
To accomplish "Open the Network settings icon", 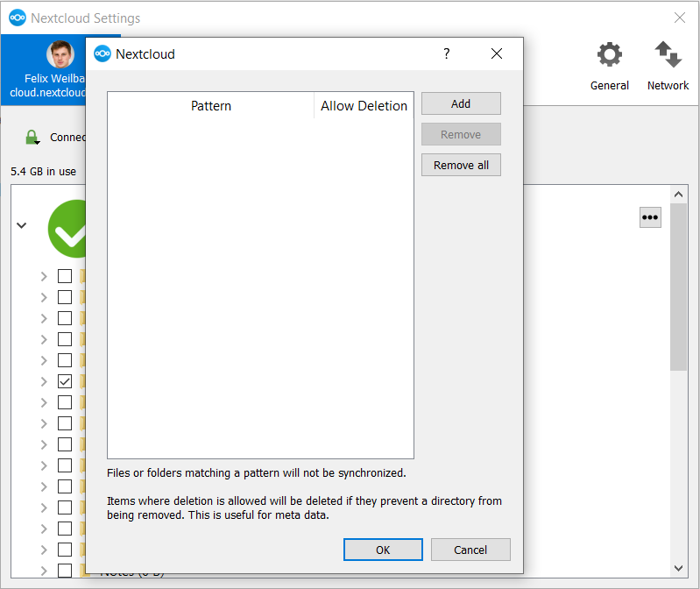I will click(668, 55).
